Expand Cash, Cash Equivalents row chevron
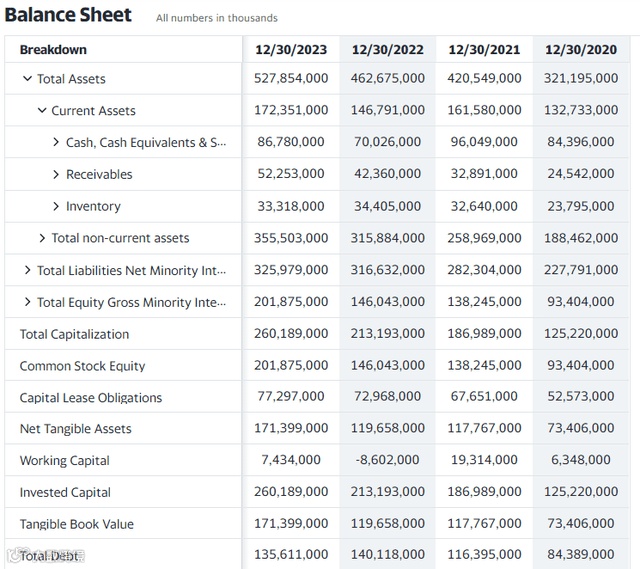Viewport: 640px width, 569px height. click(56, 143)
